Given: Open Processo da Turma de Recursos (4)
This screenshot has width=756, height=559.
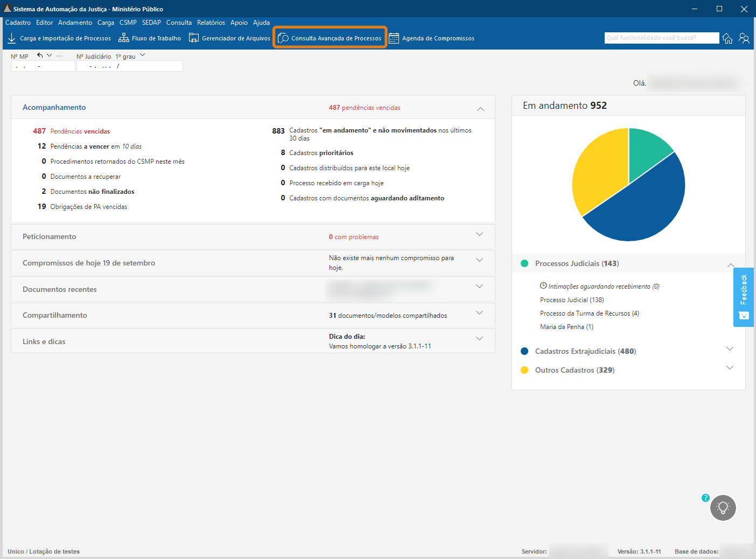Looking at the screenshot, I should click(x=590, y=313).
